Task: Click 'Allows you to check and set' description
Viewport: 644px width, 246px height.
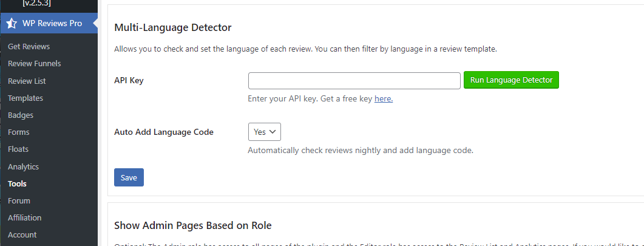Action: 305,49
